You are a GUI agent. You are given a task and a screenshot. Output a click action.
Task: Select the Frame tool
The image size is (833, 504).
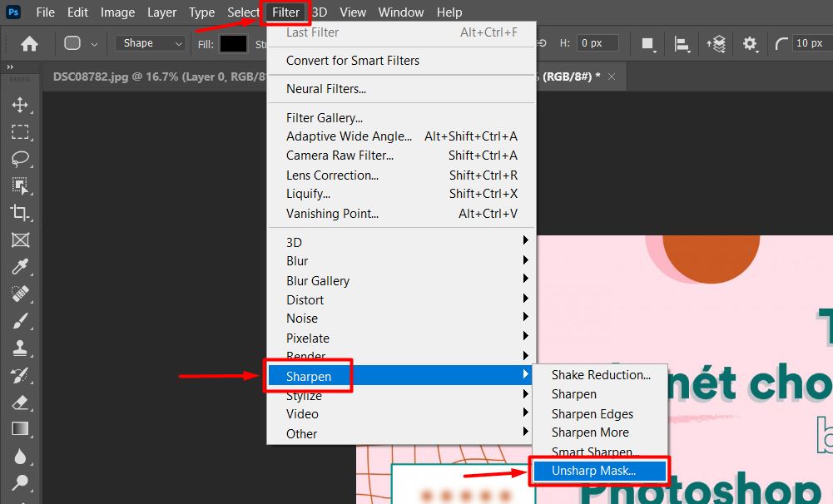click(20, 240)
